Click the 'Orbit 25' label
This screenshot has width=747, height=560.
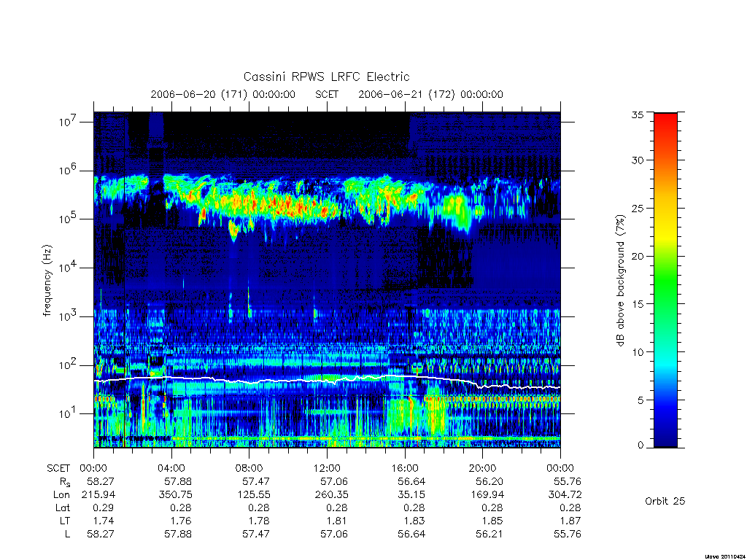[x=665, y=501]
